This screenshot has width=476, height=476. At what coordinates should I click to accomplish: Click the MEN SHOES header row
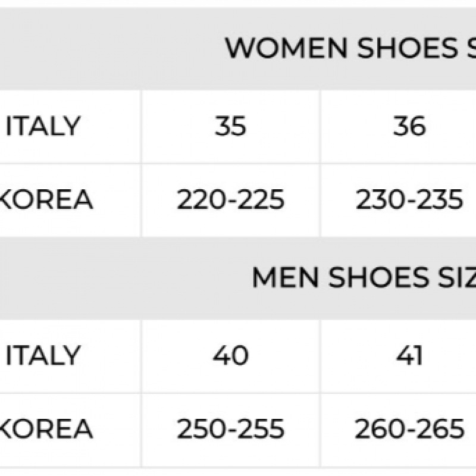[x=238, y=278]
